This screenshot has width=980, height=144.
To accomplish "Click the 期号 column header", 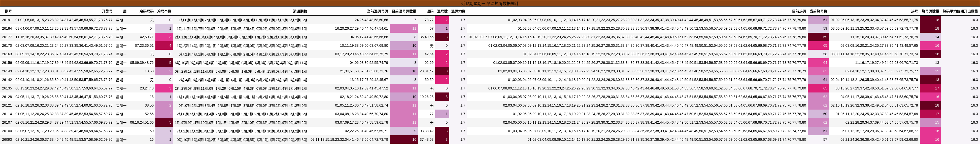I will (x=8, y=11).
